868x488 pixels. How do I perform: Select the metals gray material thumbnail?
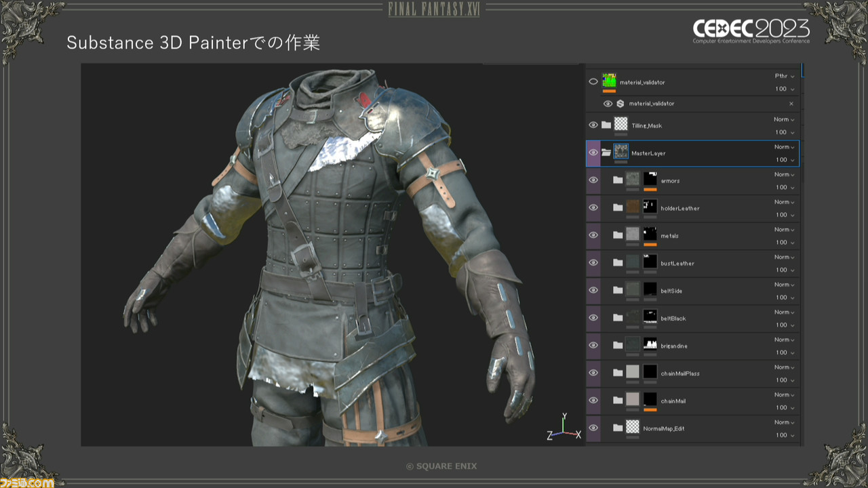point(633,234)
